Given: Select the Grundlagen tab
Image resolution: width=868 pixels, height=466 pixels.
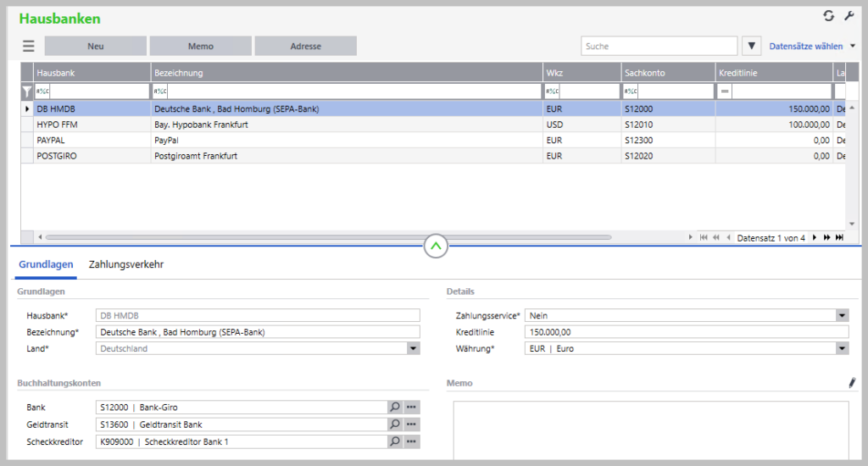Looking at the screenshot, I should point(45,264).
